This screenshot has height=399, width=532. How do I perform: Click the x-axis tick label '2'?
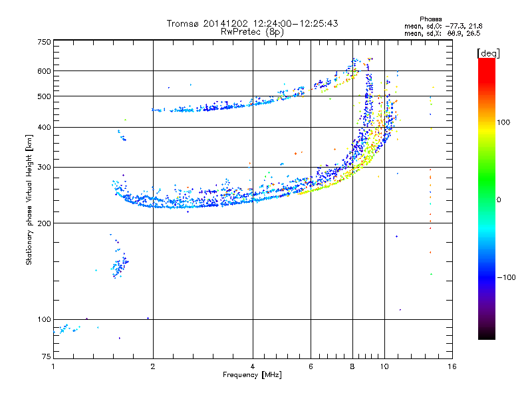153,366
